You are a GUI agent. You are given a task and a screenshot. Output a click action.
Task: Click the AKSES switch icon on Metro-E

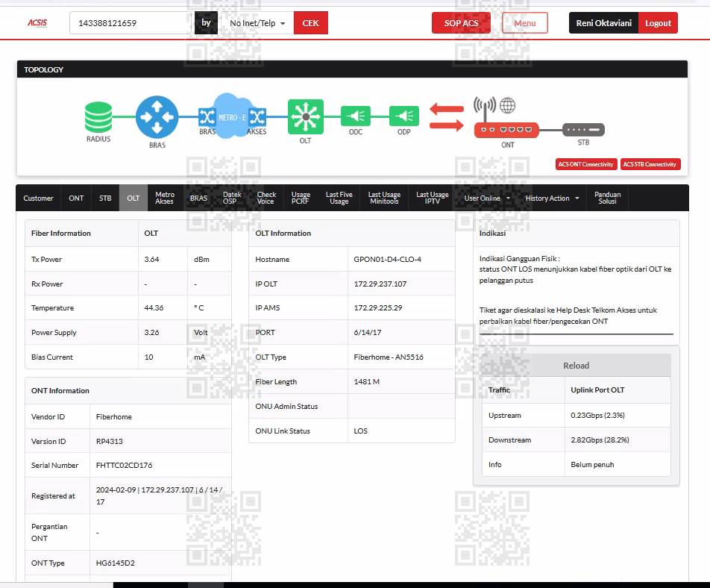point(257,117)
